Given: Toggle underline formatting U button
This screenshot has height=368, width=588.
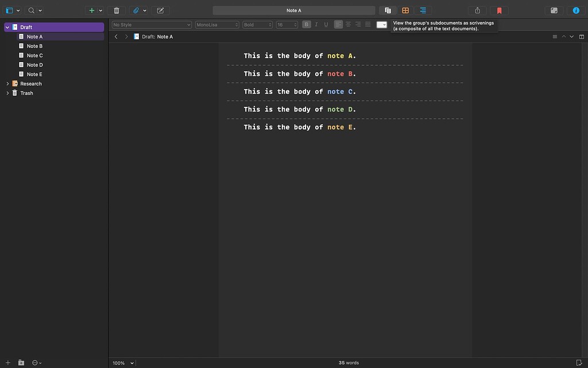Looking at the screenshot, I should tap(326, 24).
